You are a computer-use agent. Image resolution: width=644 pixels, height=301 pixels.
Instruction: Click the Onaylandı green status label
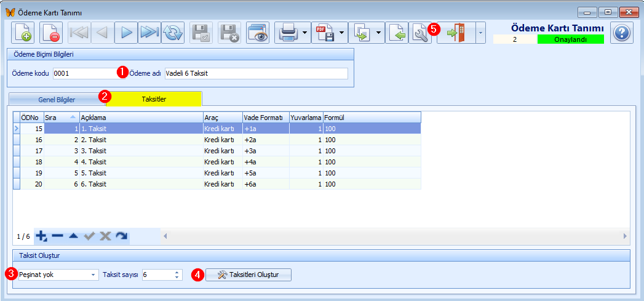[570, 39]
